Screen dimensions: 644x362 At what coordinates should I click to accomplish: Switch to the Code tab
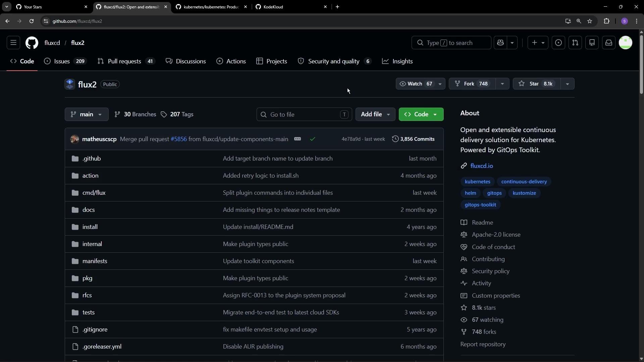click(22, 61)
